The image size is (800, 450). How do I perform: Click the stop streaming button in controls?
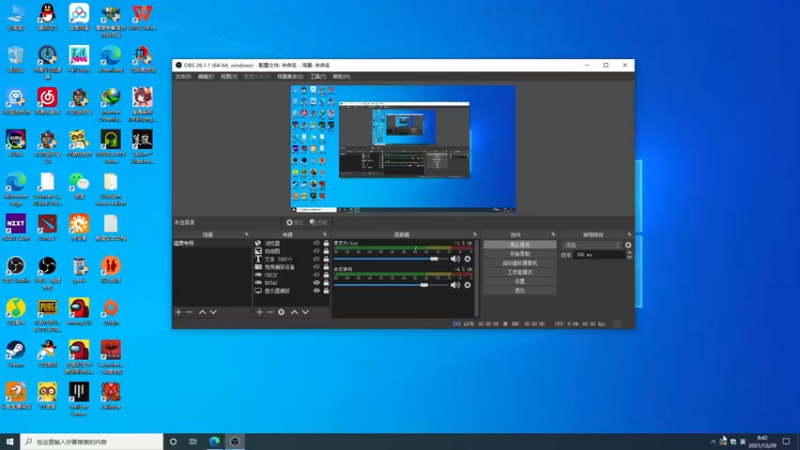519,245
